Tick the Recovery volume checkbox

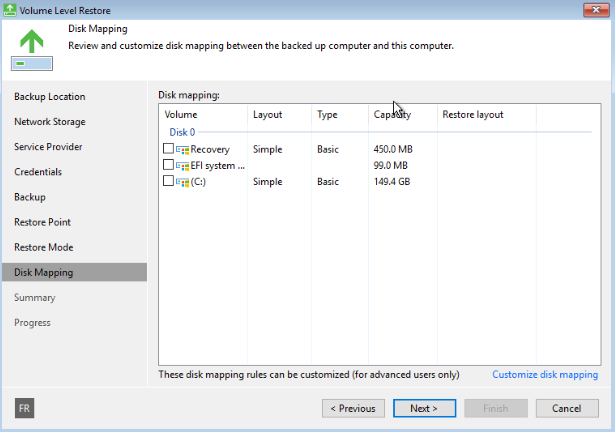pos(168,148)
